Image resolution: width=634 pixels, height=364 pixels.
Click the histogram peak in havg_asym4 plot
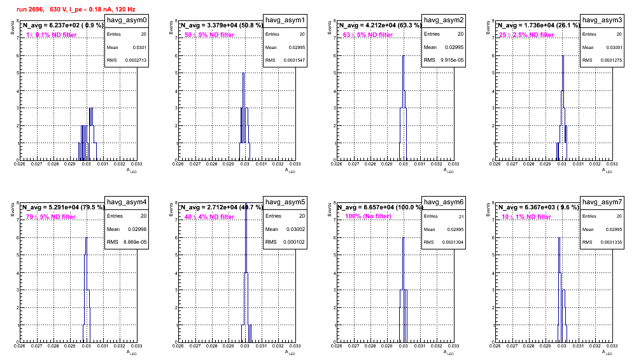[x=86, y=238]
